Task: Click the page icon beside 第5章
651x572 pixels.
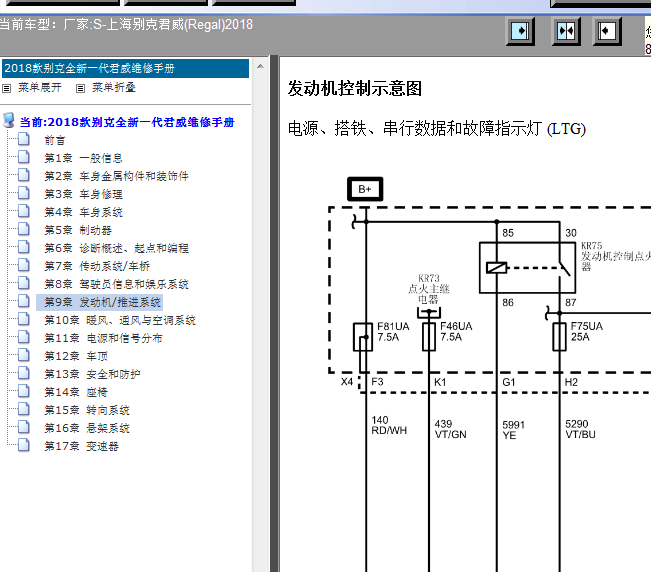Action: (24, 229)
